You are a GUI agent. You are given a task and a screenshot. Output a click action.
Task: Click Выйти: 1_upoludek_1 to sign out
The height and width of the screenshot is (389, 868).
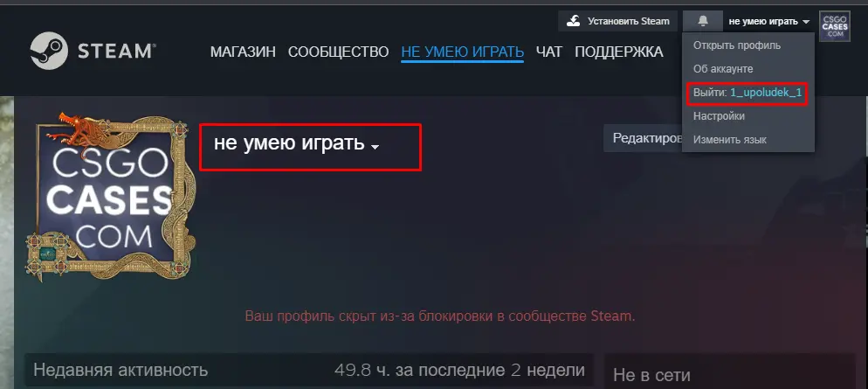click(x=747, y=93)
